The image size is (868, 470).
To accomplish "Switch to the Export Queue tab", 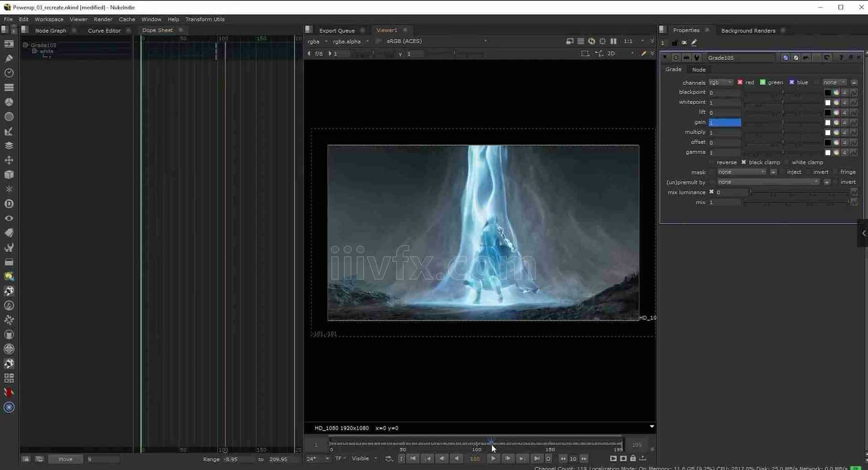I will [337, 30].
